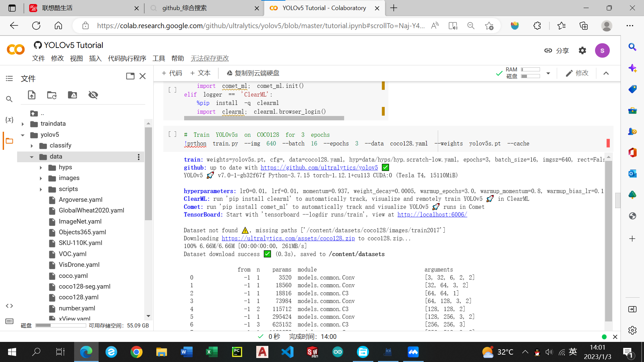Click the 复制到云端硬盘 button

click(x=253, y=73)
